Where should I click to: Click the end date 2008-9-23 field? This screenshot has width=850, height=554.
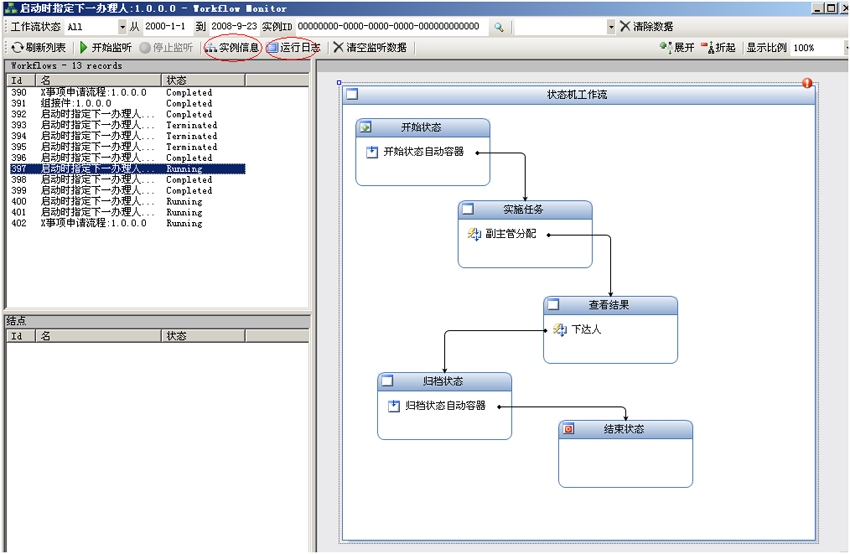coord(234,27)
